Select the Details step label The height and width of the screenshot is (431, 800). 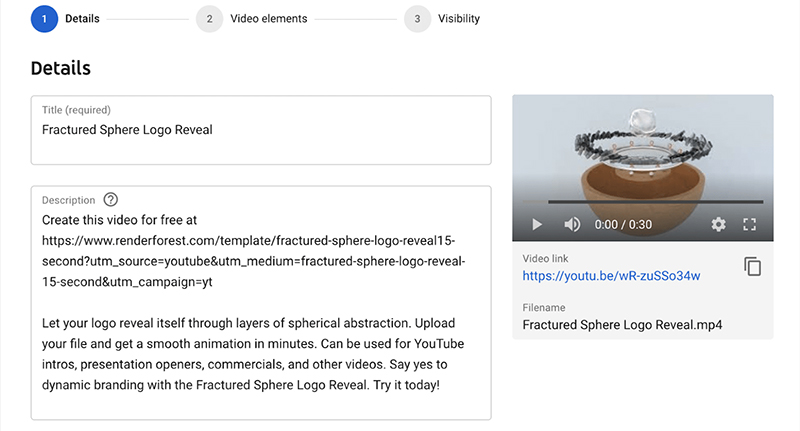tap(82, 19)
